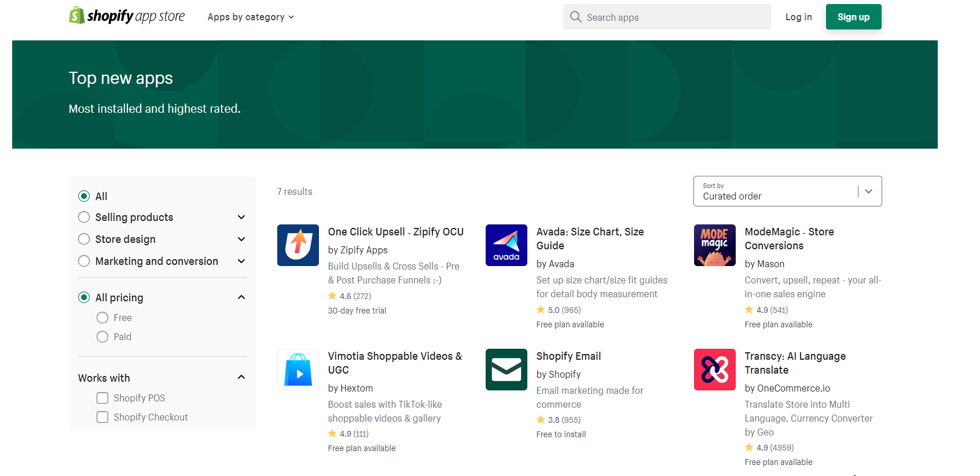Select the Selling products radio button
The image size is (980, 476).
[84, 217]
